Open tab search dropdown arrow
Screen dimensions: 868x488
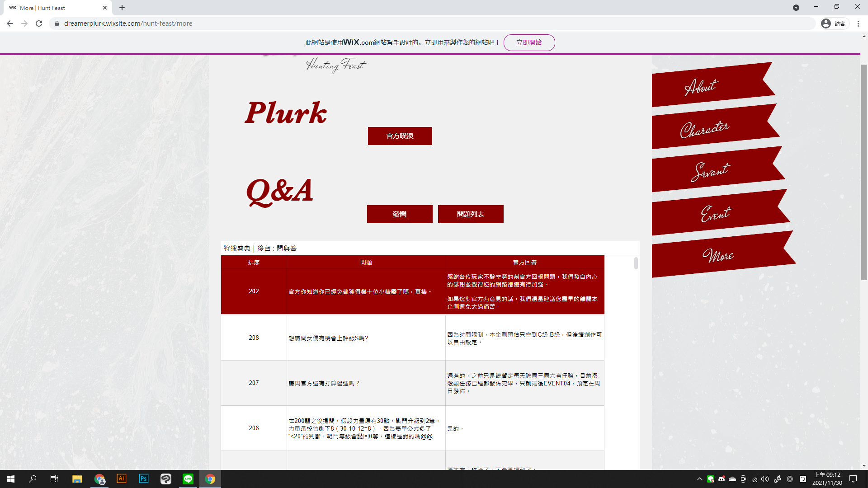[796, 8]
